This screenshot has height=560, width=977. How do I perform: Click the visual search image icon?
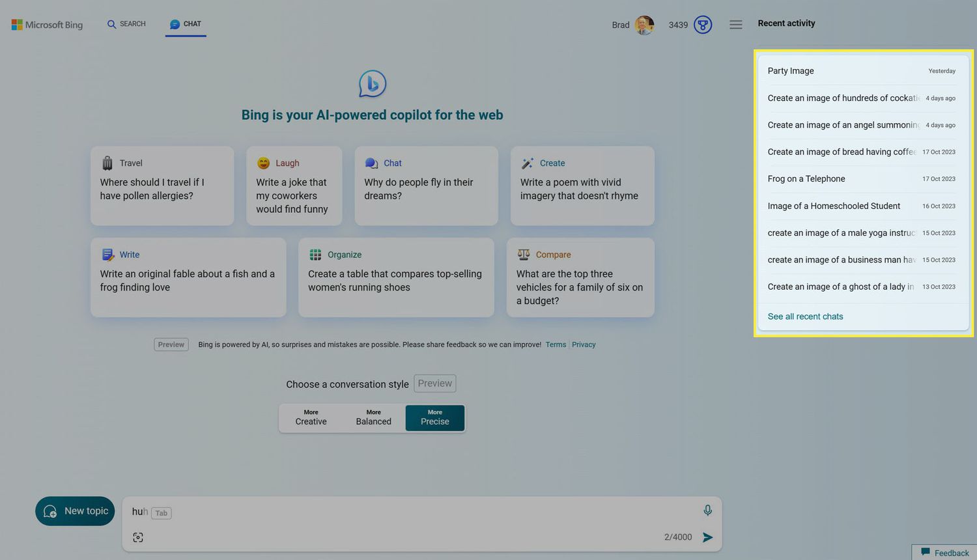click(138, 537)
